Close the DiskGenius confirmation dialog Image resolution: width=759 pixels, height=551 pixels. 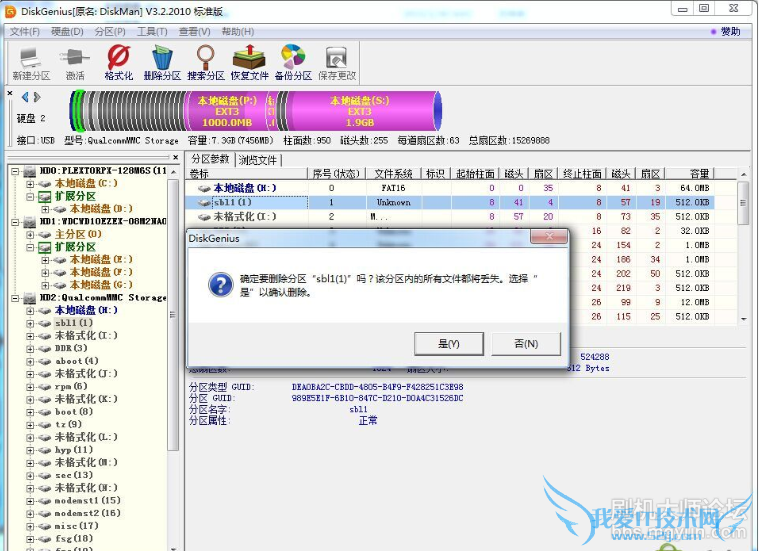click(549, 236)
